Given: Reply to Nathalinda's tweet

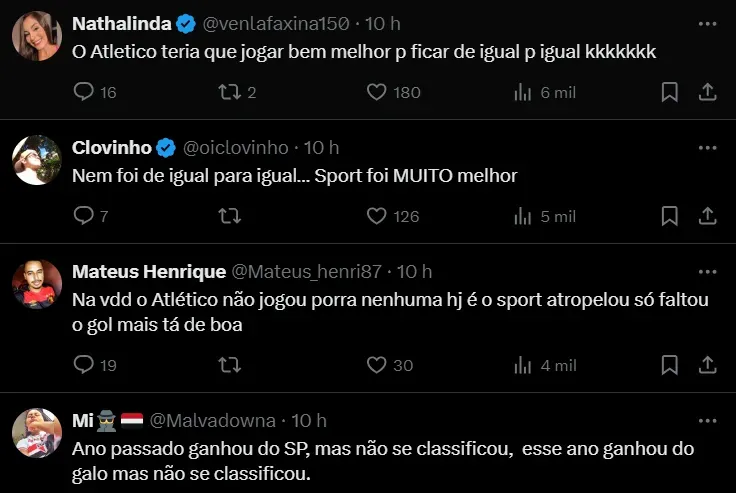Looking at the screenshot, I should (84, 92).
